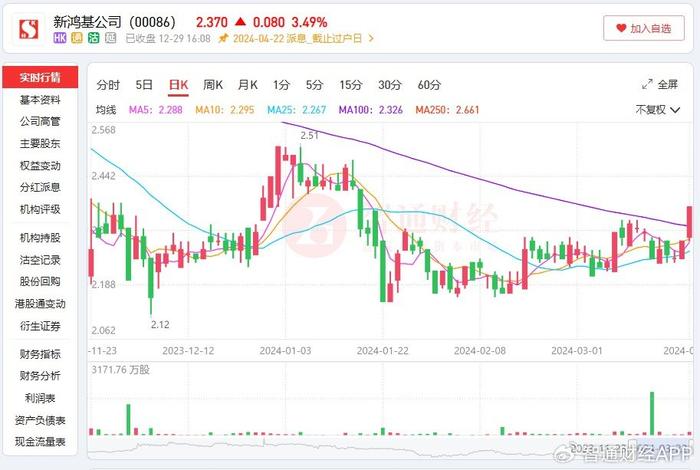This screenshot has width=700, height=470.
Task: Open 机构持股 in sidebar
Action: click(40, 238)
